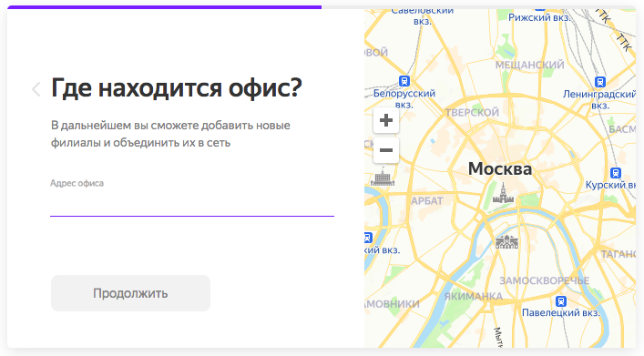Click the Kremlin landmark icon under Москва
This screenshot has height=356, width=644.
click(503, 193)
